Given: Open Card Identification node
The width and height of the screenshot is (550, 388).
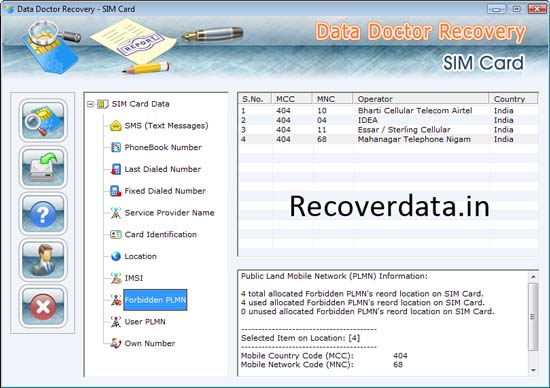Looking at the screenshot, I should pyautogui.click(x=161, y=234).
